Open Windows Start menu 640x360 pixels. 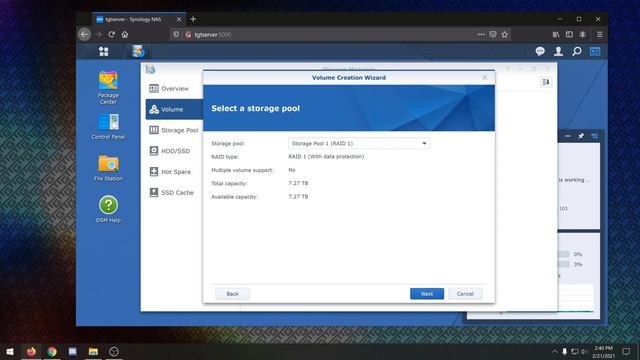click(x=10, y=351)
